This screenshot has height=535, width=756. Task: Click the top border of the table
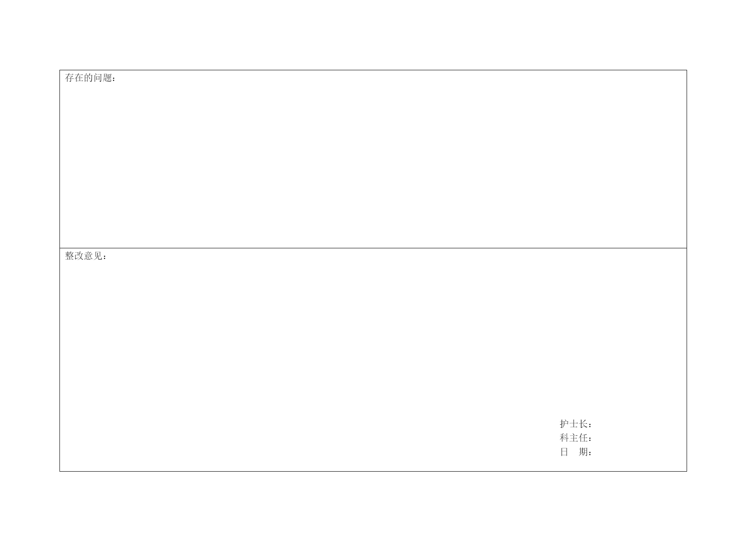(x=373, y=70)
